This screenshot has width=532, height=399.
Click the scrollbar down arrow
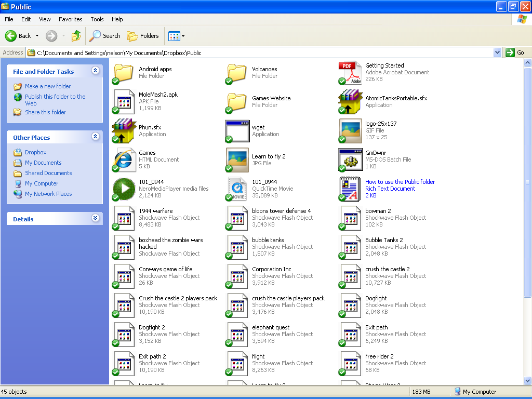(527, 380)
